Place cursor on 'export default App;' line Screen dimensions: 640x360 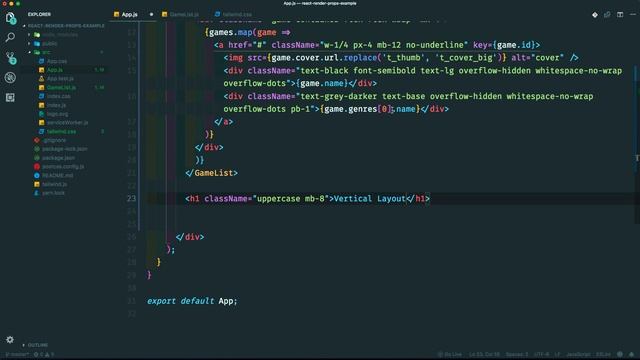[x=192, y=301]
